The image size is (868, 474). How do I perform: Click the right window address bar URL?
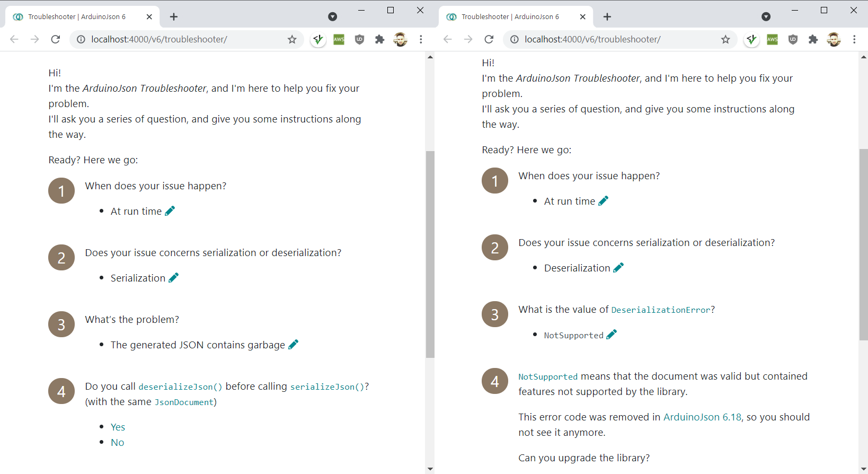pos(592,39)
